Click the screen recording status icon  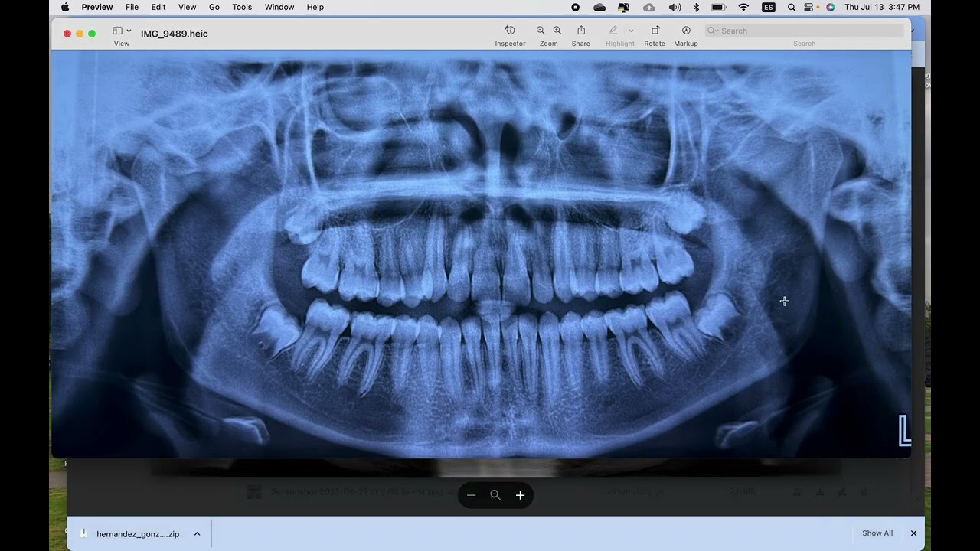[x=576, y=7]
